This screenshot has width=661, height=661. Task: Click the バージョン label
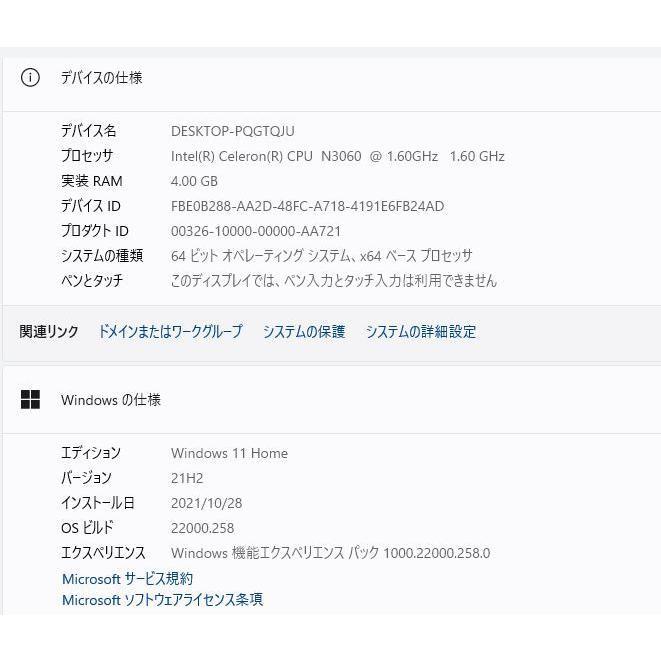[86, 478]
